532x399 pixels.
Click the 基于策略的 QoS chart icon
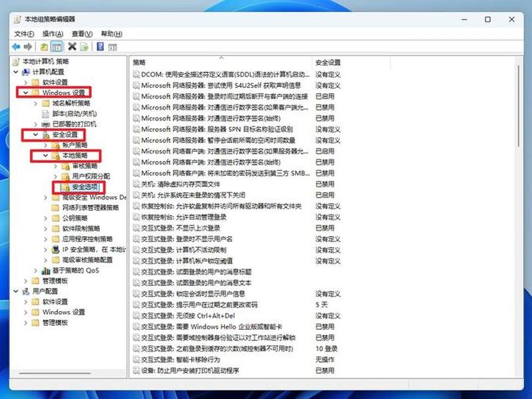pyautogui.click(x=46, y=271)
